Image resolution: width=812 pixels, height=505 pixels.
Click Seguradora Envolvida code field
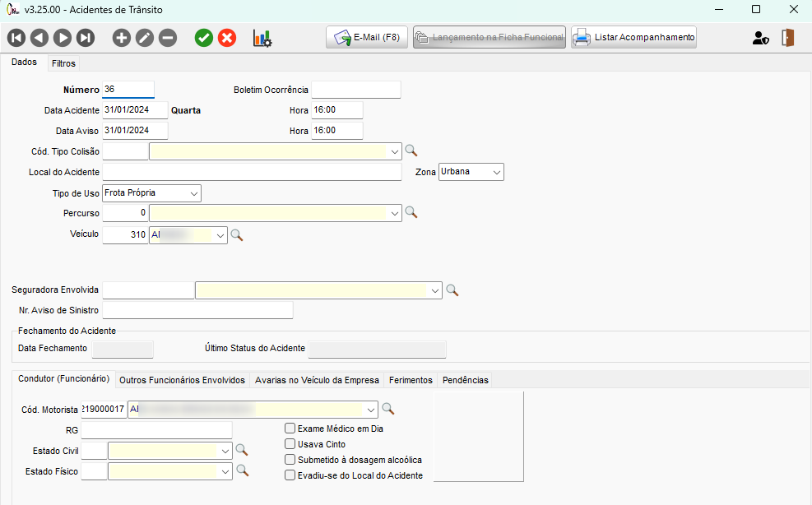pyautogui.click(x=148, y=290)
